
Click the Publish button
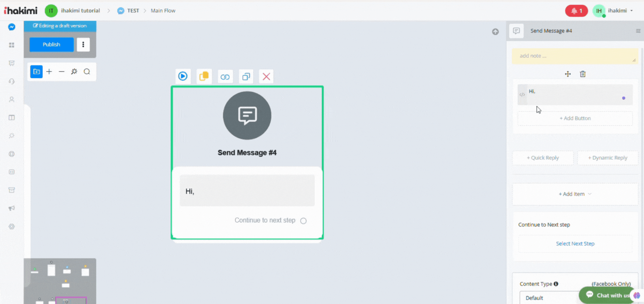point(51,45)
